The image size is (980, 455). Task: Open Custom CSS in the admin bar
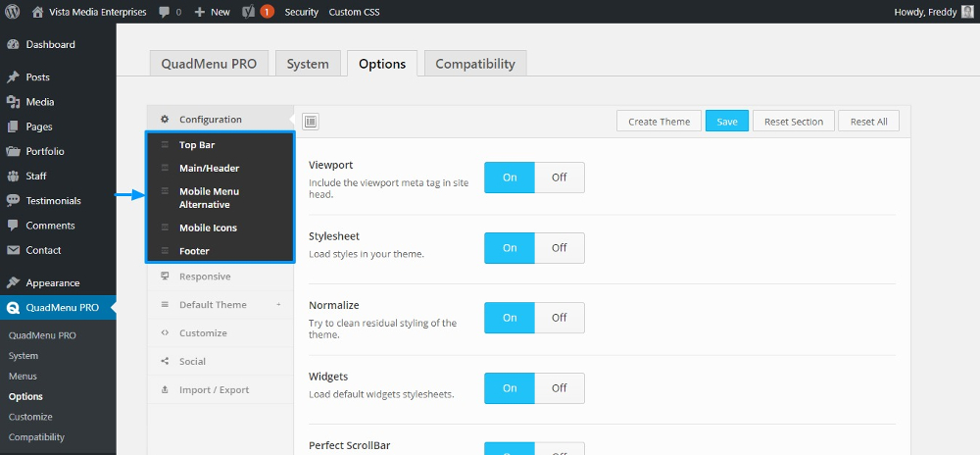[354, 12]
